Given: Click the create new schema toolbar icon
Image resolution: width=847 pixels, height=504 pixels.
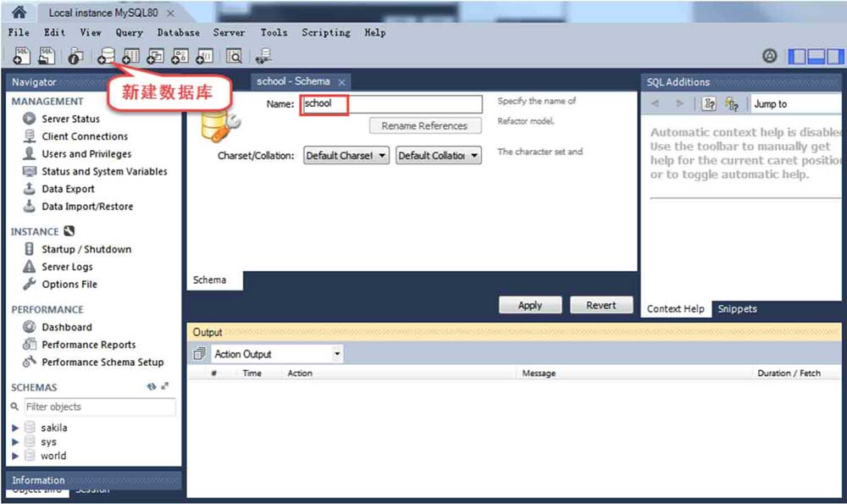Looking at the screenshot, I should (x=106, y=56).
